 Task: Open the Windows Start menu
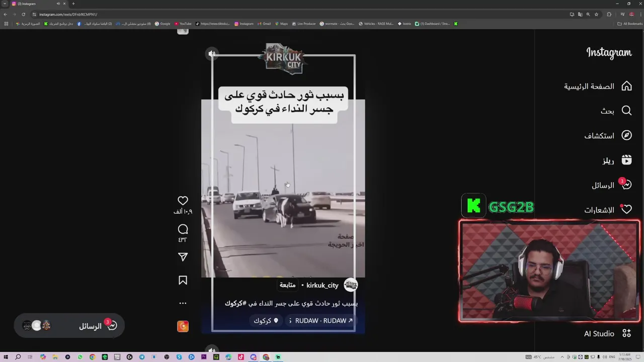pyautogui.click(x=6, y=357)
